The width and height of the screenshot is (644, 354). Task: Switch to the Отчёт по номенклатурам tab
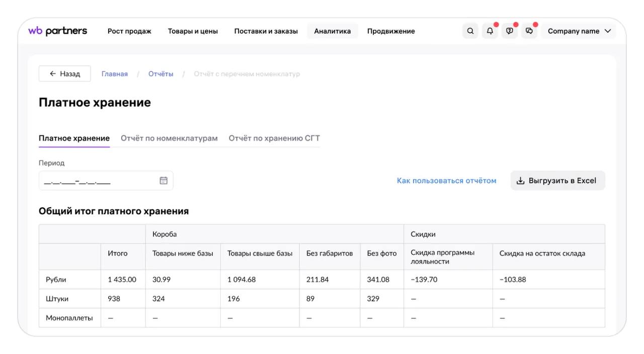coord(169,138)
